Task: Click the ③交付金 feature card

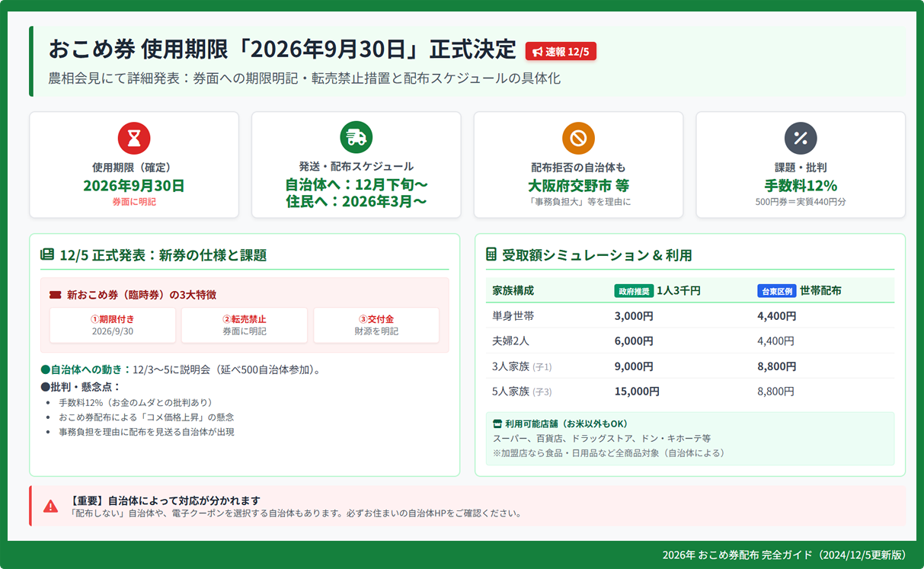Action: tap(376, 325)
